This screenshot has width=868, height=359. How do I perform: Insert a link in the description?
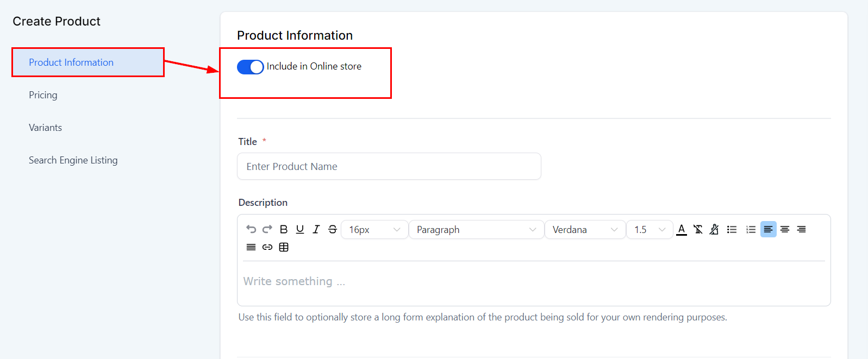(x=267, y=247)
